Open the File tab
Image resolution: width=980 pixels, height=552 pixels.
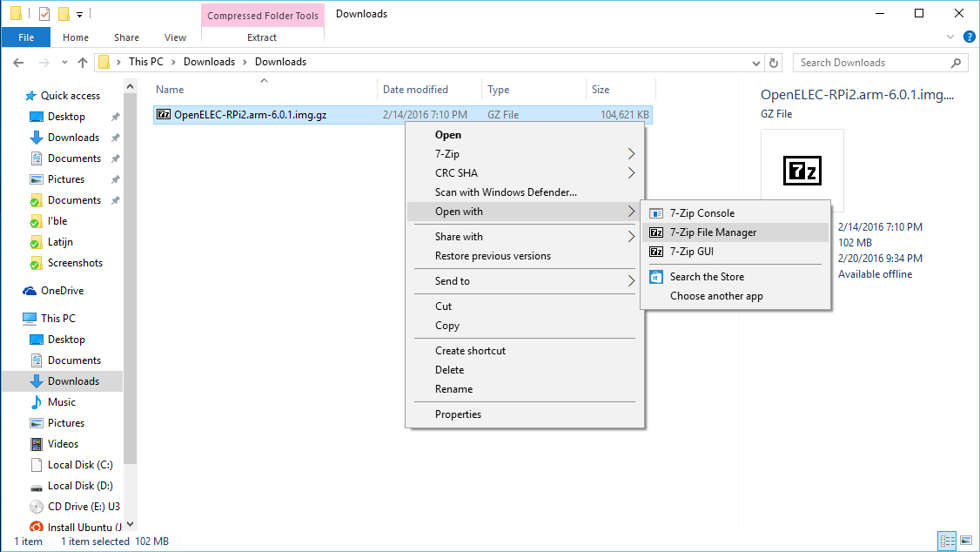pos(26,37)
